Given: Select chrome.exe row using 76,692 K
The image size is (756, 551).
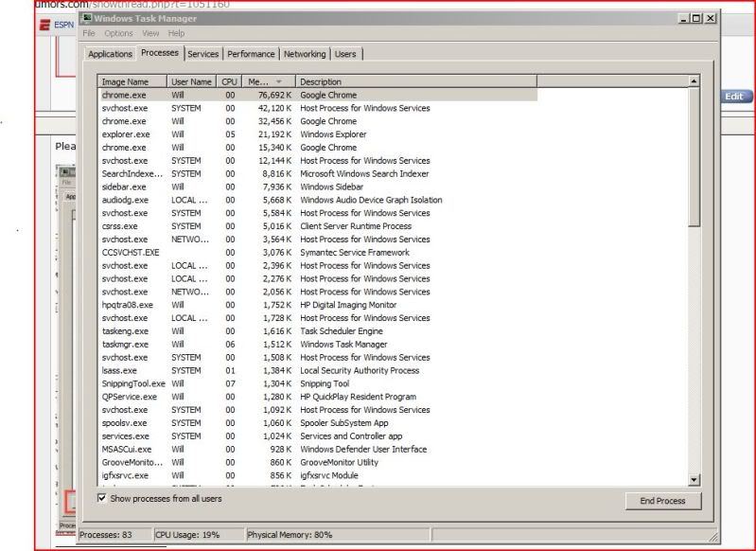Looking at the screenshot, I should click(x=317, y=95).
